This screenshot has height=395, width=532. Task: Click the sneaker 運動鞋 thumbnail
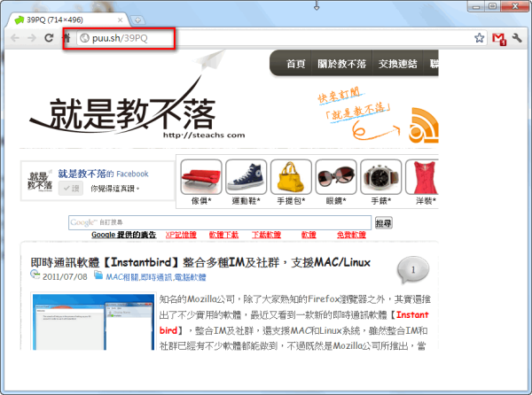point(246,177)
